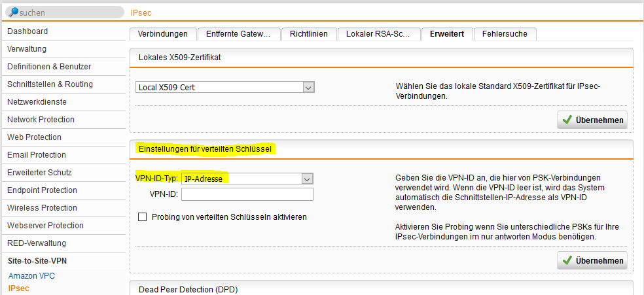Switch to the Verbindungen tab
The width and height of the screenshot is (644, 295).
(163, 34)
